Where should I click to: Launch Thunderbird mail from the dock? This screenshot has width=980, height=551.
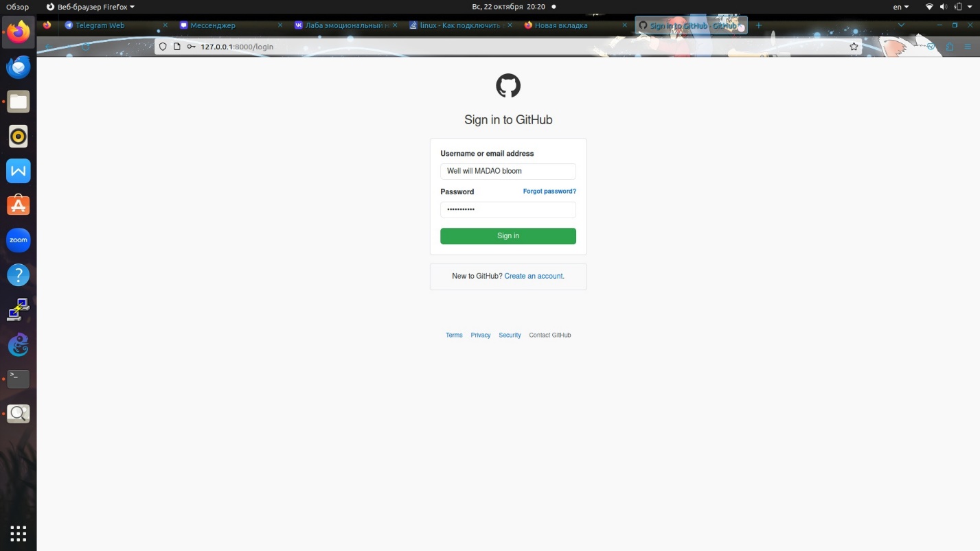click(x=19, y=67)
